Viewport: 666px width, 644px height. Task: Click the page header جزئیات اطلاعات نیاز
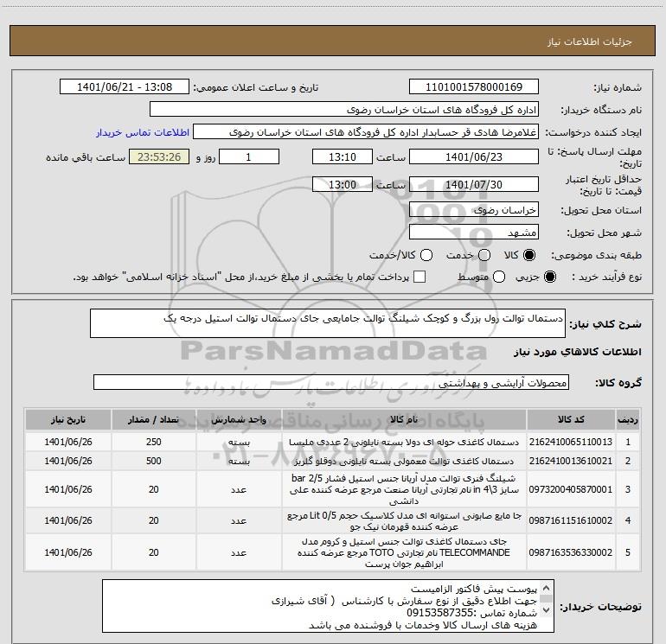pyautogui.click(x=589, y=41)
